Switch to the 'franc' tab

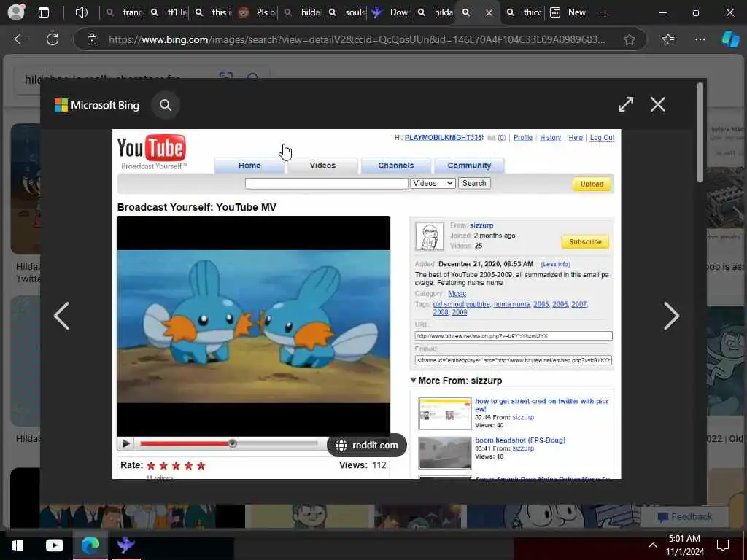125,12
